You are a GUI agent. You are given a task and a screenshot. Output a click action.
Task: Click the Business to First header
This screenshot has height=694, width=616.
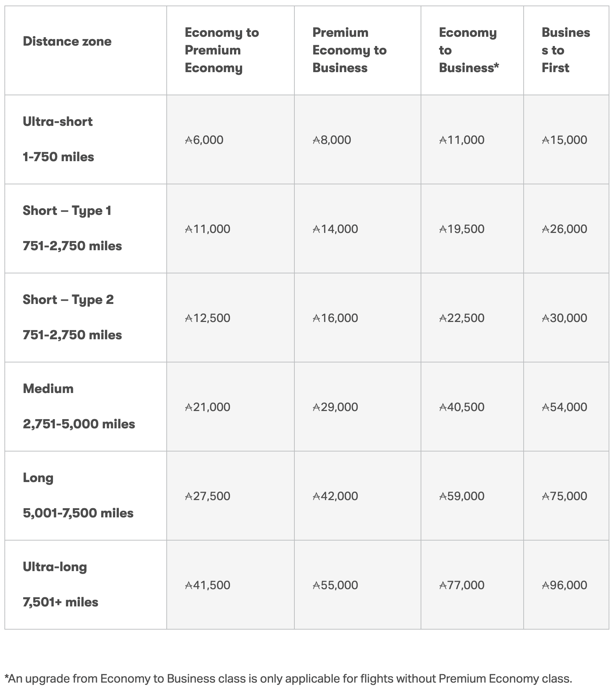tap(566, 50)
